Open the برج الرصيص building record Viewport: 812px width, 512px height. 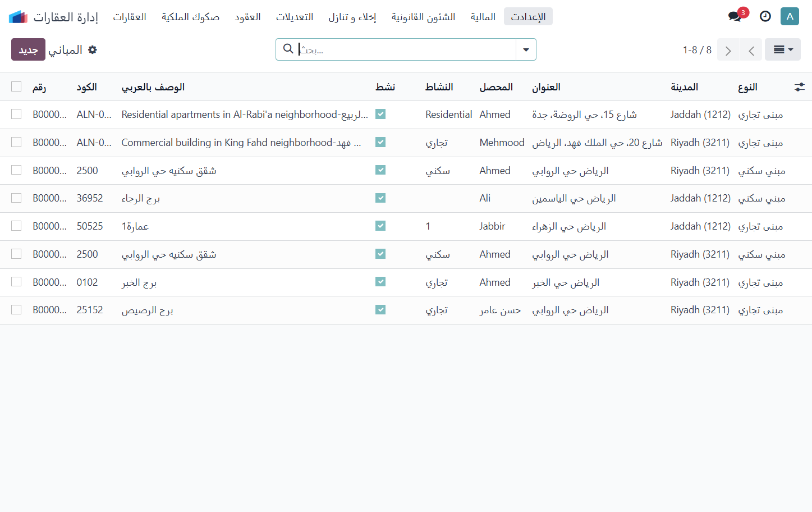tap(148, 310)
